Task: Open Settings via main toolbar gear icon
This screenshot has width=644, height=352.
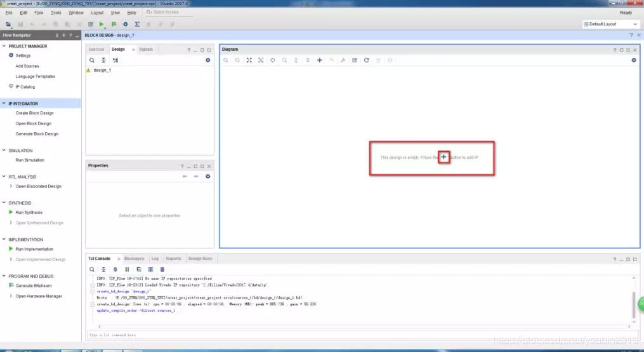Action: pyautogui.click(x=126, y=24)
